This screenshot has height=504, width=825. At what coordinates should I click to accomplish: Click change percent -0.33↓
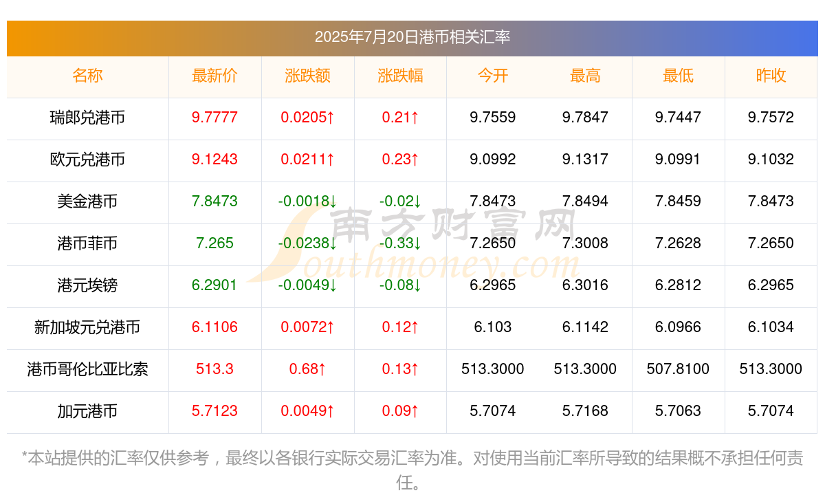coord(400,243)
